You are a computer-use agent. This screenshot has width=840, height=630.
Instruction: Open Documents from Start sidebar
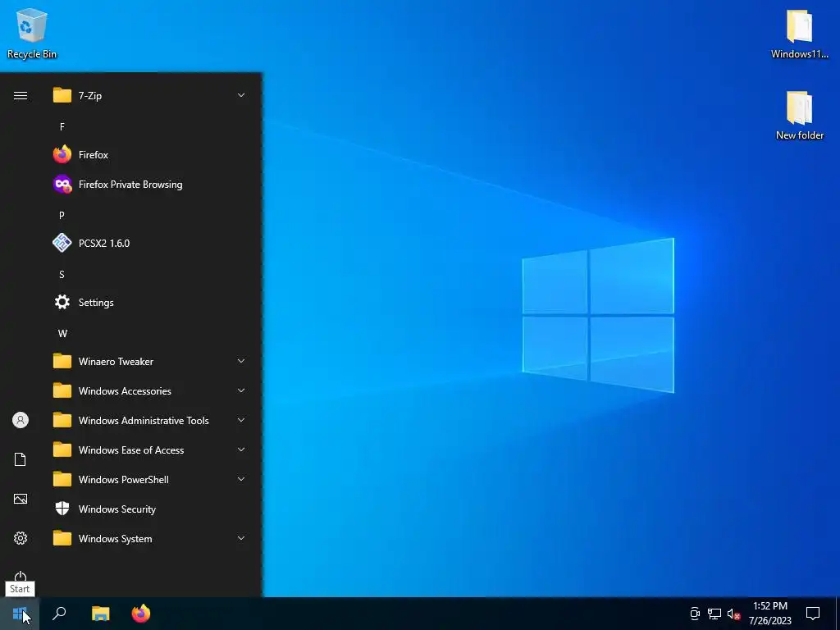click(21, 459)
